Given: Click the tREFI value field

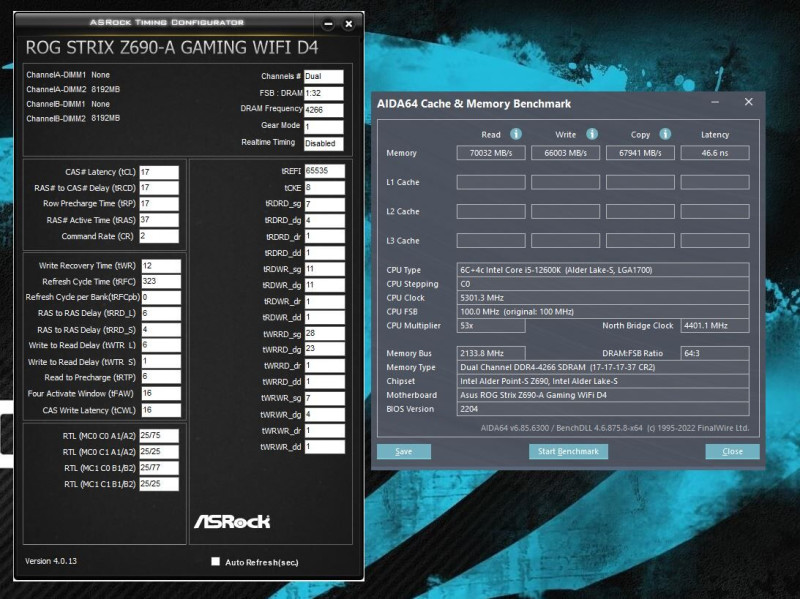Looking at the screenshot, I should pyautogui.click(x=324, y=171).
